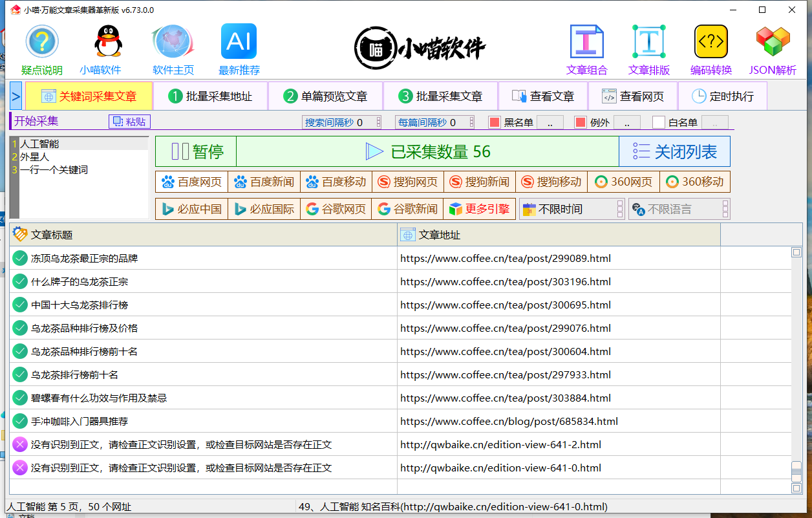Open the JSON解析 cube icon
This screenshot has height=518, width=812.
(773, 42)
